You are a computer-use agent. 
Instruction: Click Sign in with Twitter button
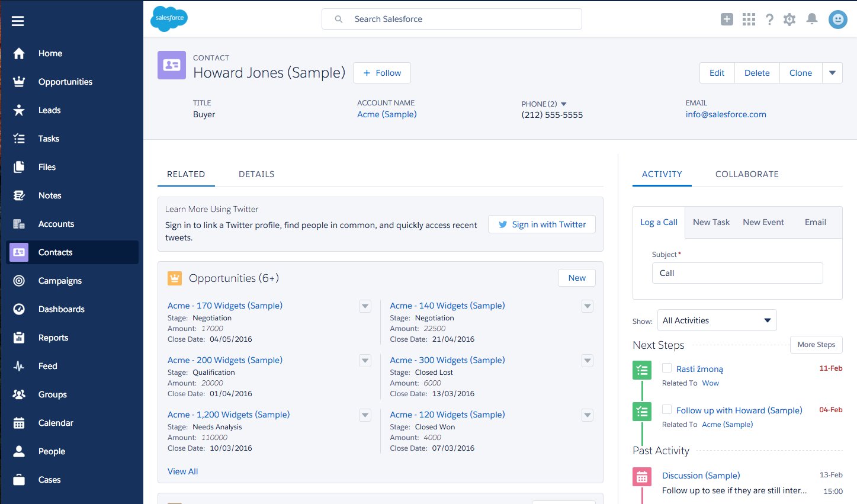pyautogui.click(x=542, y=224)
